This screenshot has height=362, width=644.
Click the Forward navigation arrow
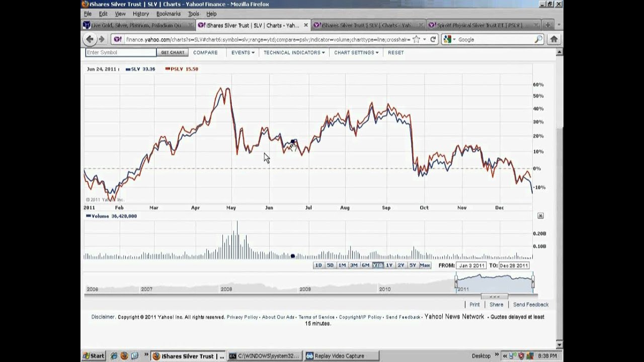click(102, 39)
